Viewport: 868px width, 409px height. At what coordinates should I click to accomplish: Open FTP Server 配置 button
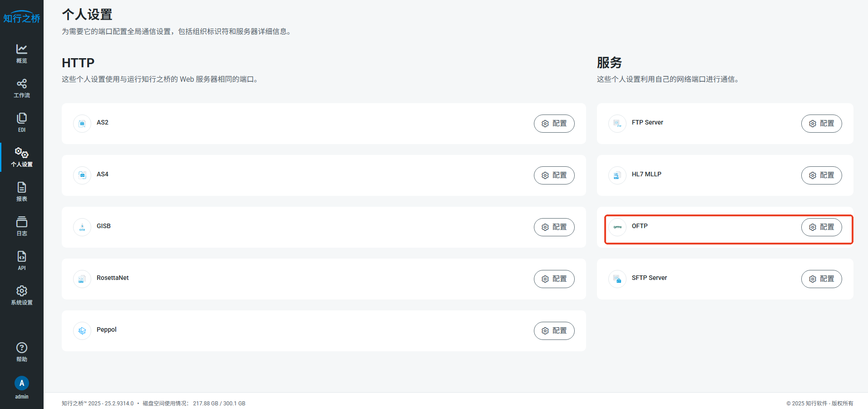(821, 124)
